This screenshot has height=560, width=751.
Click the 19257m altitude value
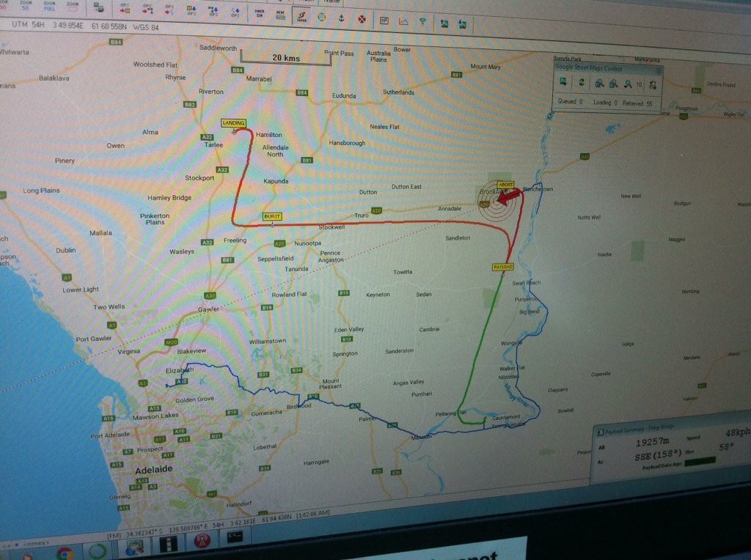pyautogui.click(x=652, y=442)
